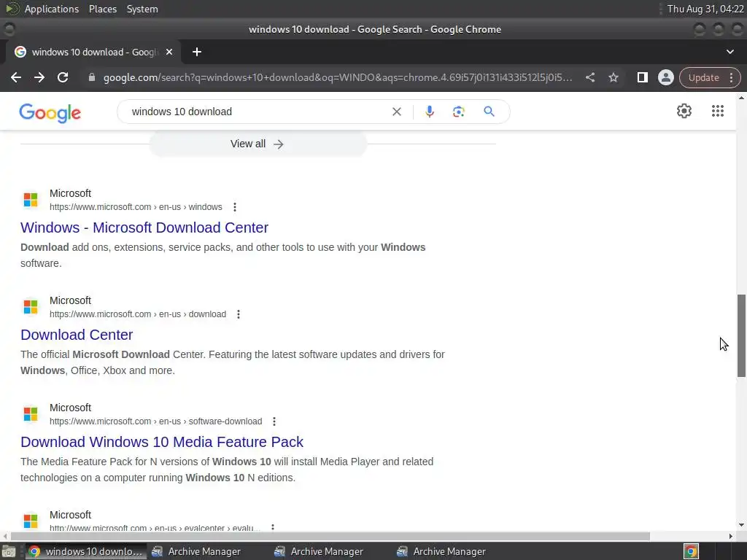The width and height of the screenshot is (747, 560).
Task: Click the horizontal scrollbar thumb
Action: click(x=330, y=536)
